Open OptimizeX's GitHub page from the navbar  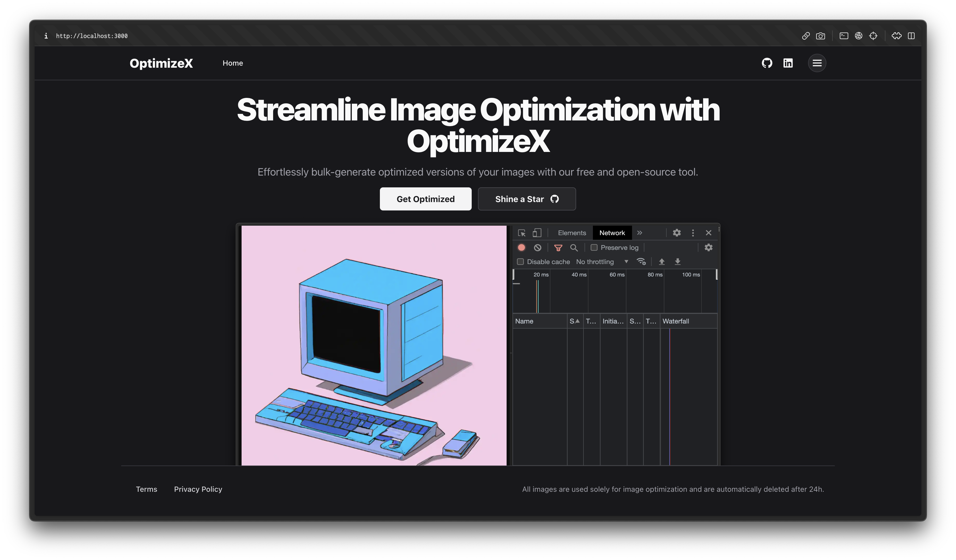point(767,63)
